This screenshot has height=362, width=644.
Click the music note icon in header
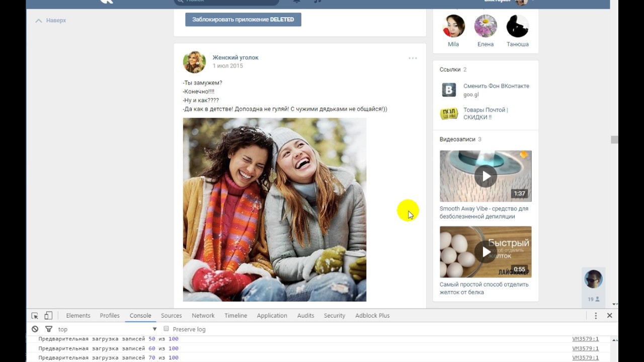coord(317,2)
